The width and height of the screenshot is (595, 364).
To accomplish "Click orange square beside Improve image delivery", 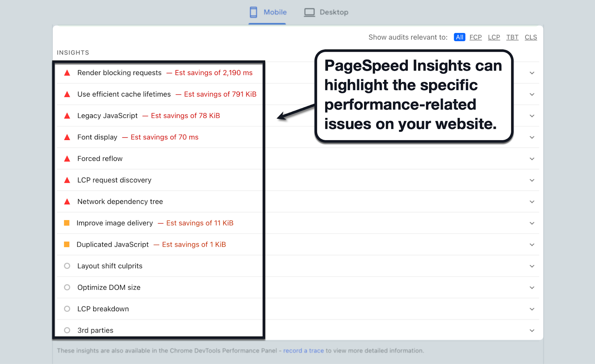I will (67, 223).
